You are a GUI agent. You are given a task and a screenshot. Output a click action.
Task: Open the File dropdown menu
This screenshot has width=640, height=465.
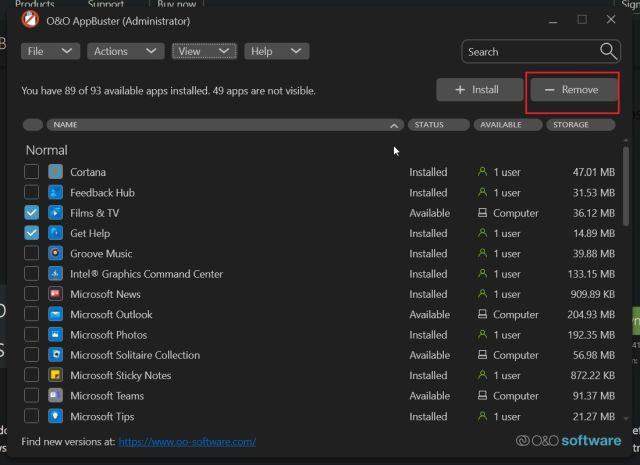pos(50,51)
